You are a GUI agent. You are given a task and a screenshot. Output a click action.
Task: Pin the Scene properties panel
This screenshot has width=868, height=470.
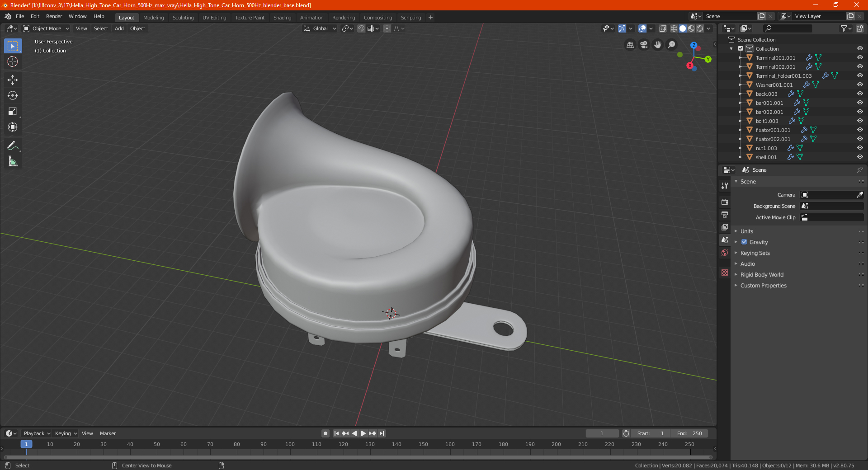859,170
